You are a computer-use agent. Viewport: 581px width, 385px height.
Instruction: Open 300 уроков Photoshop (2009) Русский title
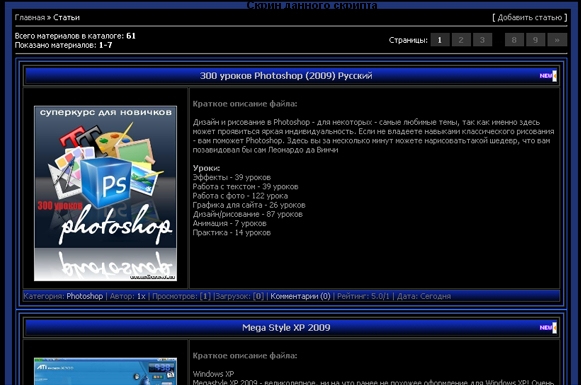tap(286, 76)
